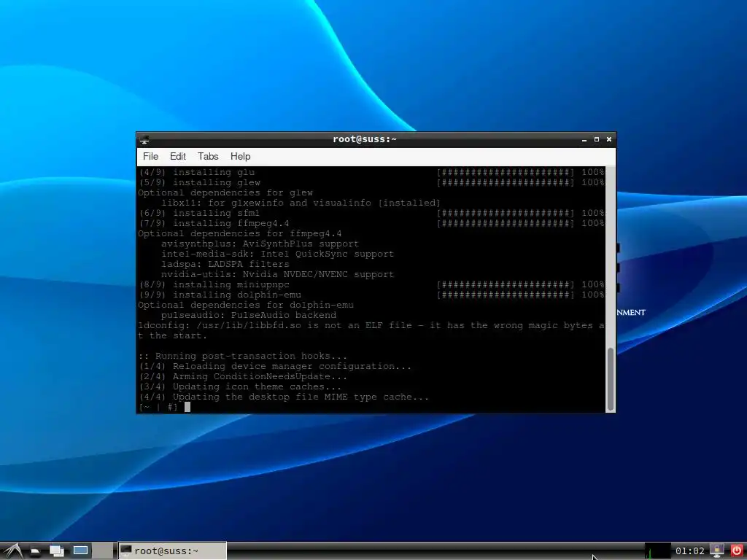
Task: Click the lock screen icon
Action: pos(717,551)
